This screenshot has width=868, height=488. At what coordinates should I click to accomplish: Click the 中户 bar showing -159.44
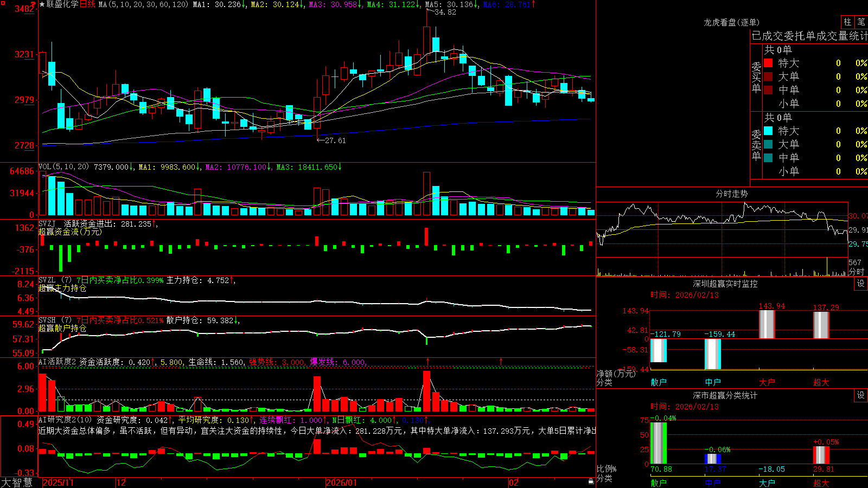[713, 354]
